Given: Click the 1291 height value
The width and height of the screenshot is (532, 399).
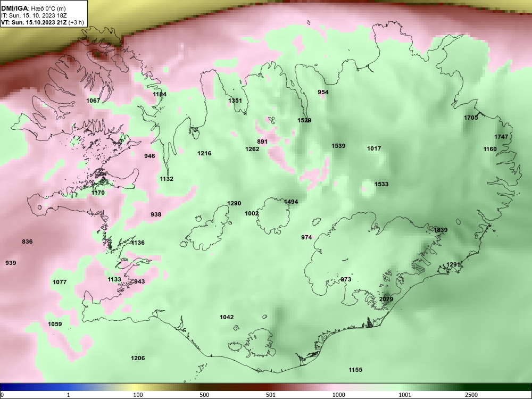Looking at the screenshot, I should [x=453, y=264].
